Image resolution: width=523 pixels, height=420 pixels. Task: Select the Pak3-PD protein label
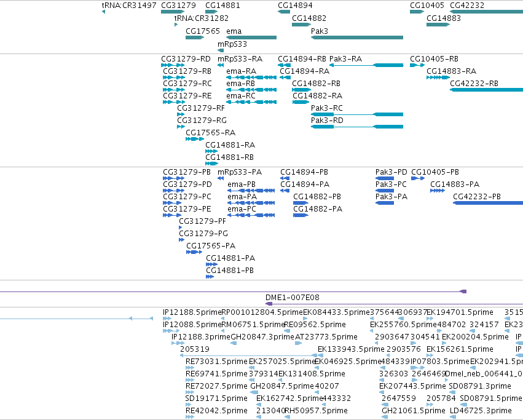point(391,172)
